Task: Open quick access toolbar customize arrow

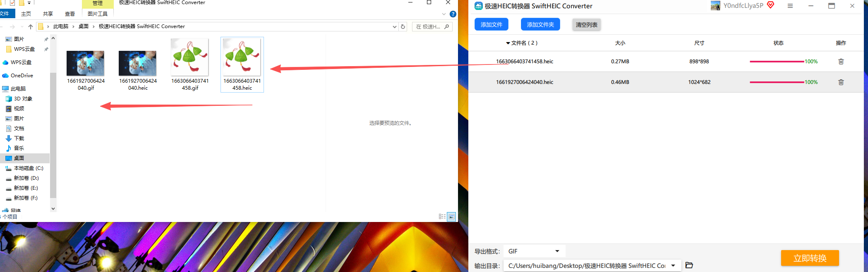Action: [29, 3]
